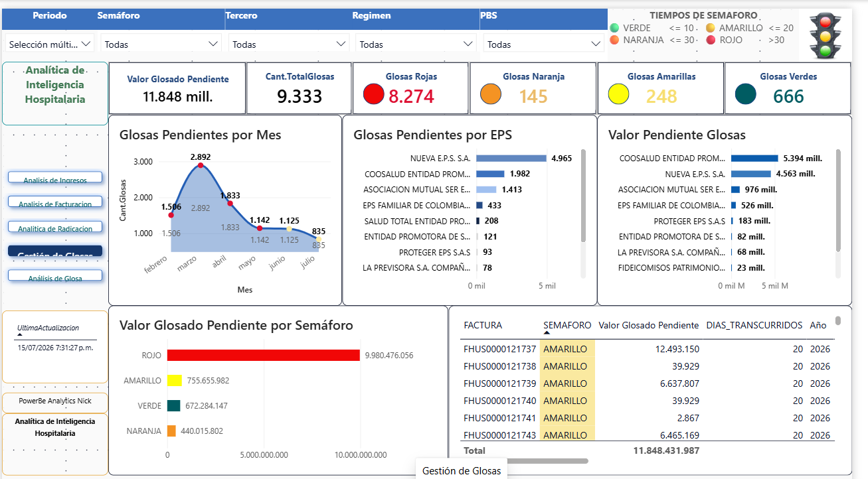Screen dimensions: 868x479
Task: Click the julio data point 835
Action: coord(318,239)
